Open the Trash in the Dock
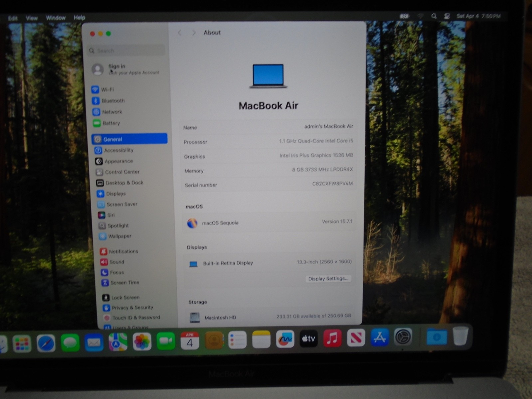Viewport: 532px width, 399px height. click(x=460, y=336)
